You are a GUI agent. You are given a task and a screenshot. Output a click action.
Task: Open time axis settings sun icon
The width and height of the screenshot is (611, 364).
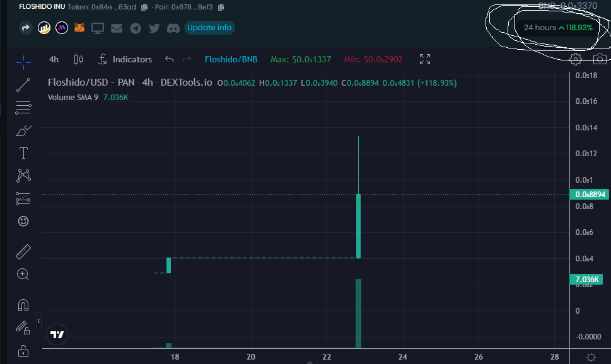[x=591, y=357]
